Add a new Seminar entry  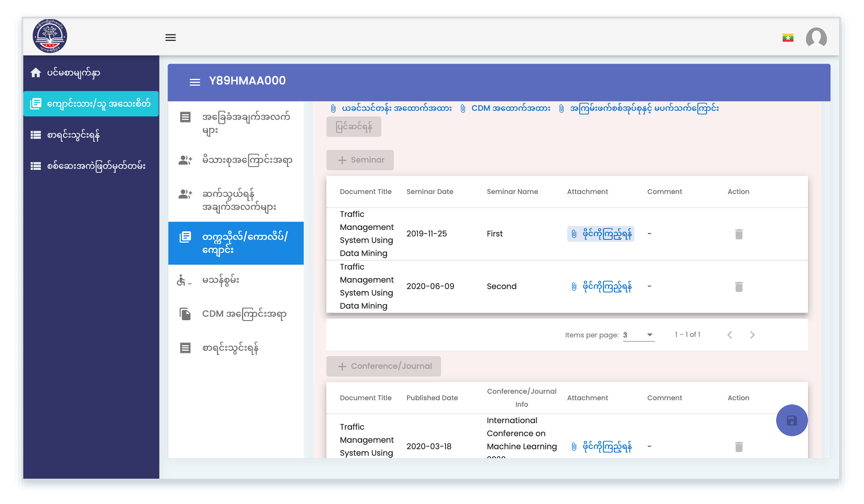point(360,160)
